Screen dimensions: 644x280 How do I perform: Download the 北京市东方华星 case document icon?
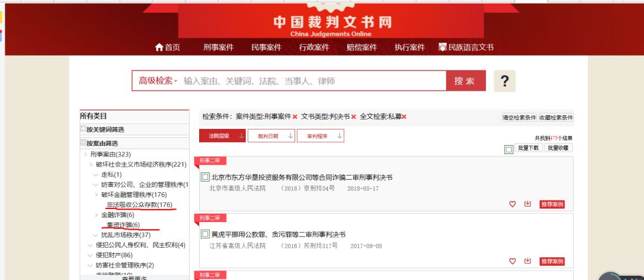click(527, 204)
